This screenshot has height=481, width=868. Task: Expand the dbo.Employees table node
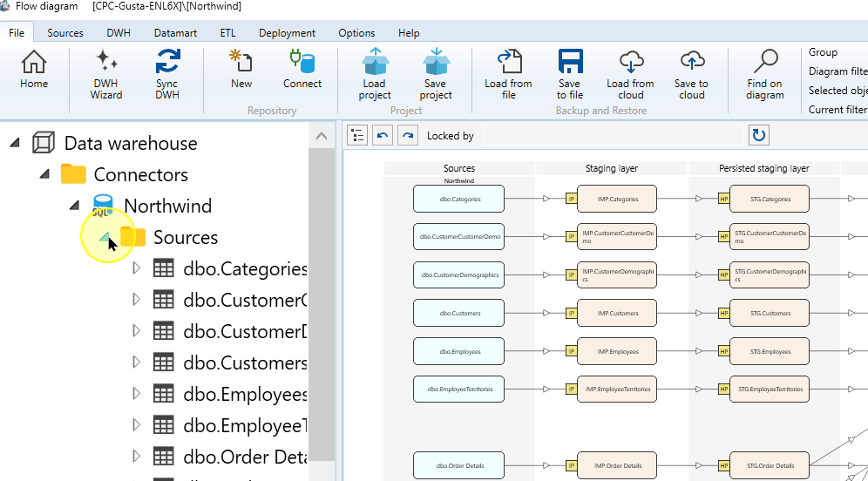point(136,394)
